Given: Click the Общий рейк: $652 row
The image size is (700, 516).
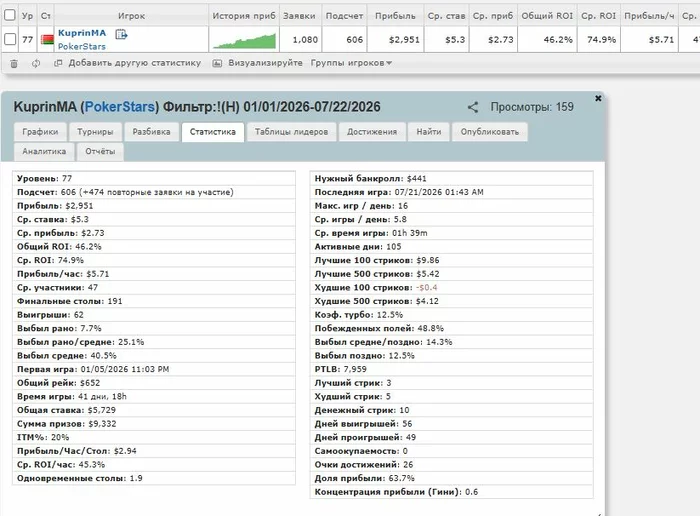Looking at the screenshot, I should point(154,383).
